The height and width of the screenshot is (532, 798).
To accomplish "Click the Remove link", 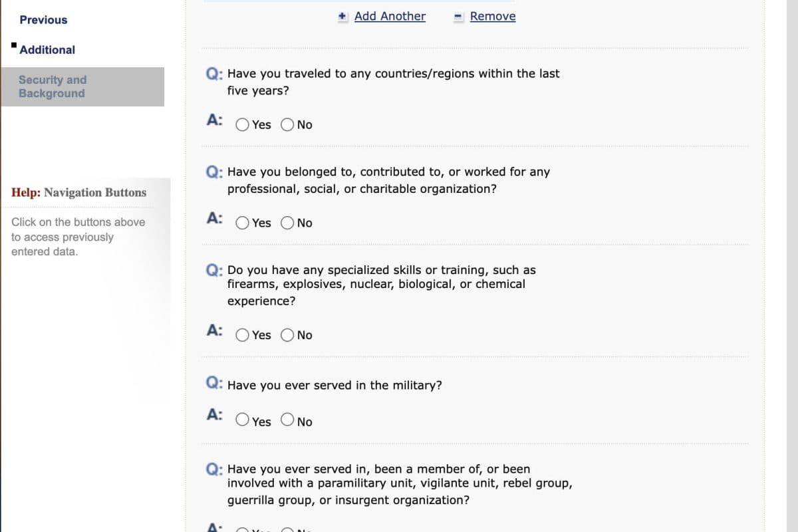I will [x=492, y=17].
